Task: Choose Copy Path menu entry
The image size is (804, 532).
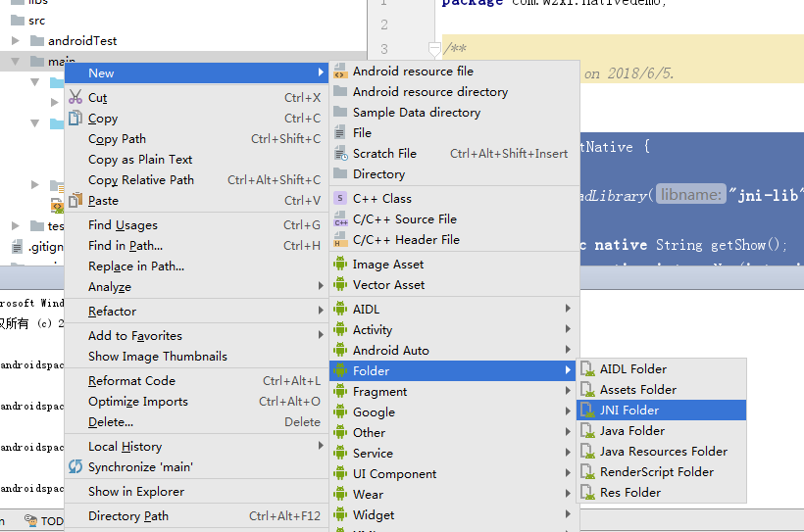Action: click(x=196, y=139)
